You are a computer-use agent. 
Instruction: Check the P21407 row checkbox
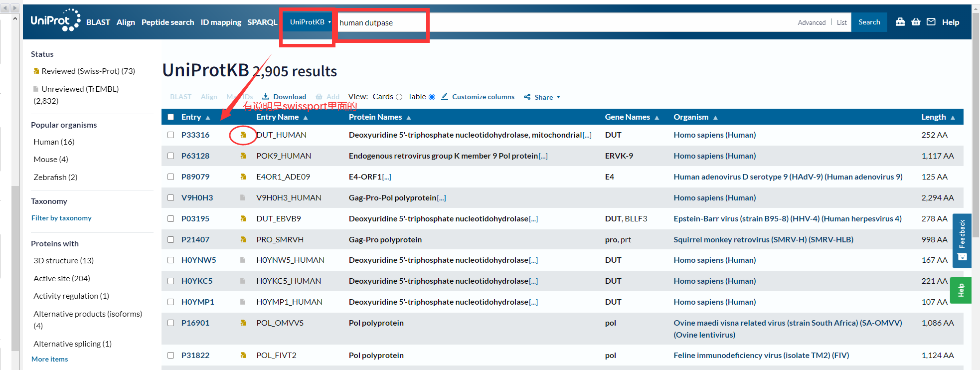[x=171, y=239]
